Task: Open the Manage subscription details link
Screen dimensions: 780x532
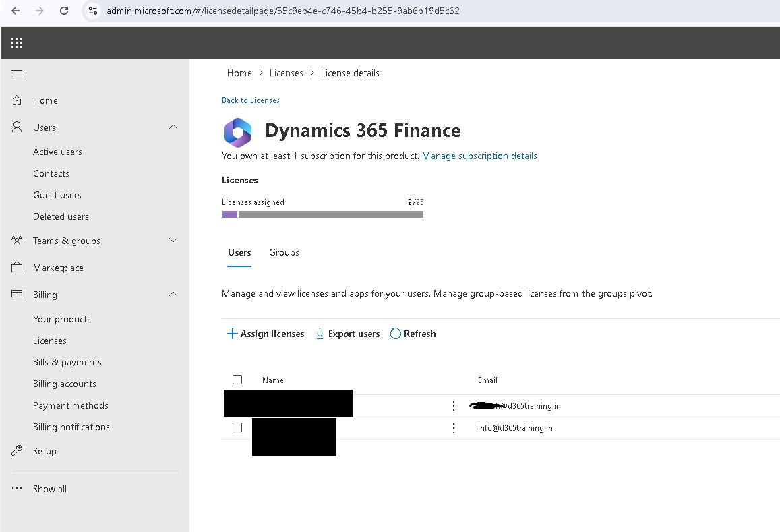Action: tap(479, 156)
